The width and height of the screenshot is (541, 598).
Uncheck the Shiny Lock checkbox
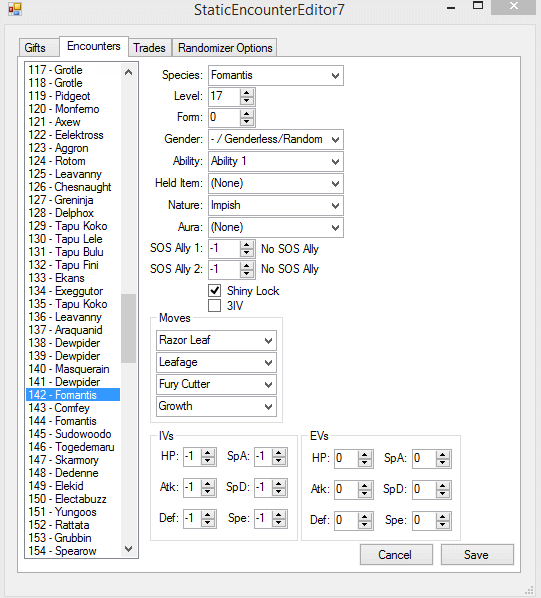(x=215, y=291)
